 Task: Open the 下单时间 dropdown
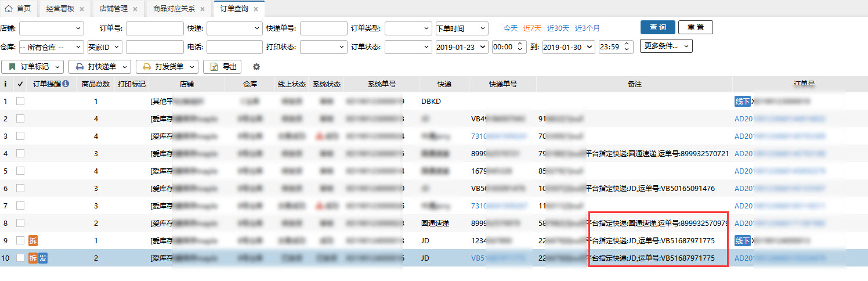coord(462,28)
